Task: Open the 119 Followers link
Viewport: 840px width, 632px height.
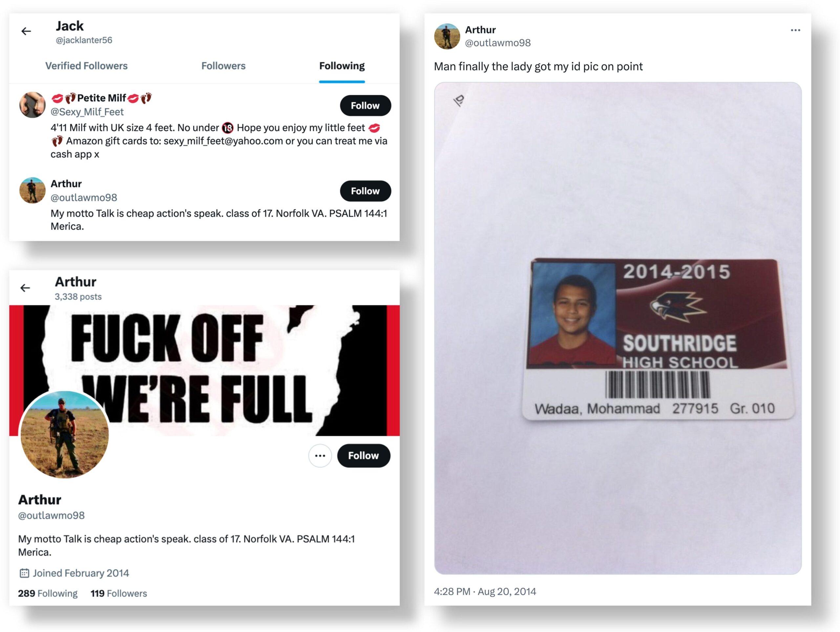Action: [118, 593]
